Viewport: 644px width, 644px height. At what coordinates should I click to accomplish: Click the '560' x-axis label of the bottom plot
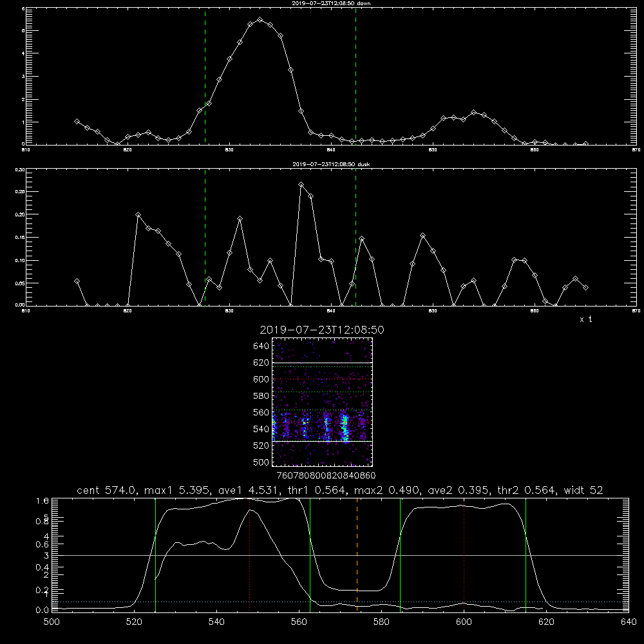coord(299,621)
